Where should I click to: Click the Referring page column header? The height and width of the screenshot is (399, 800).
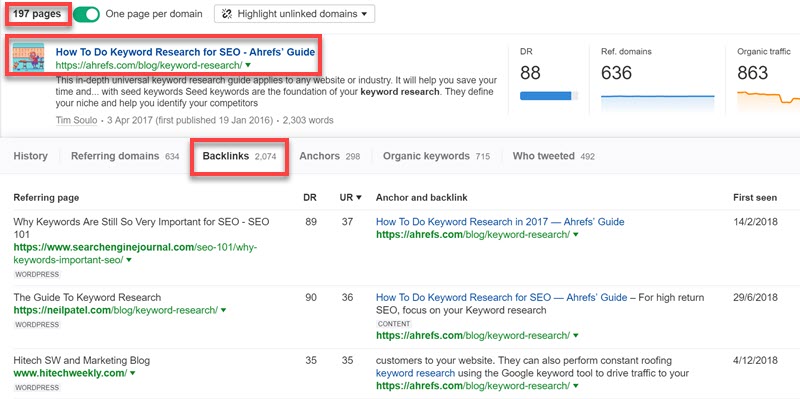[x=46, y=197]
